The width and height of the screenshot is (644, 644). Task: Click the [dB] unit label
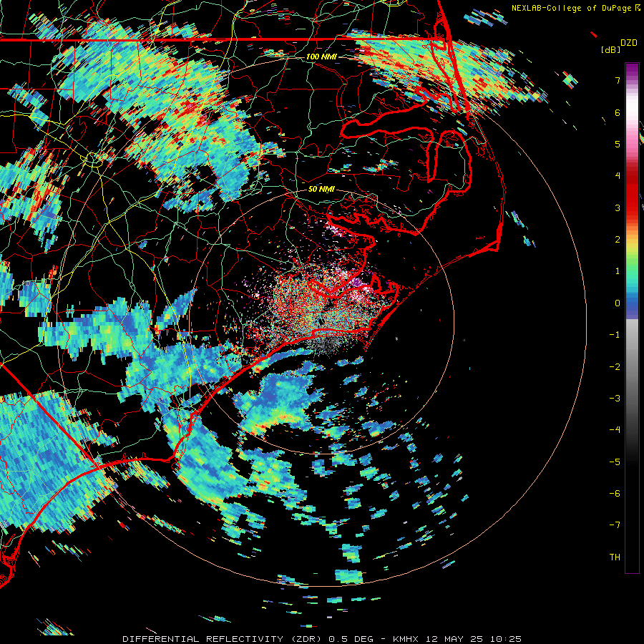pyautogui.click(x=610, y=49)
